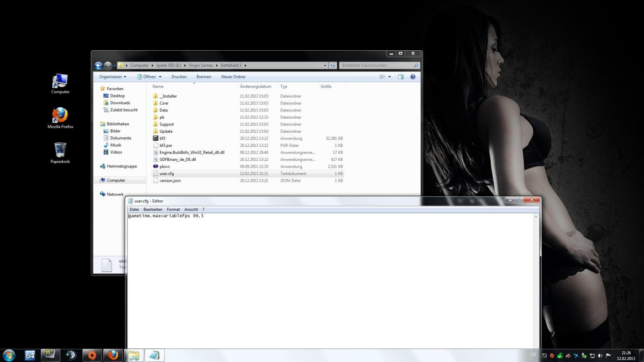Open Bilder library
644x362 pixels.
tap(115, 131)
